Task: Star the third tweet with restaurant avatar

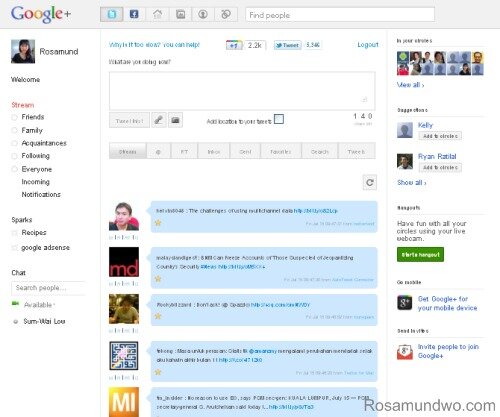Action: 158,316
